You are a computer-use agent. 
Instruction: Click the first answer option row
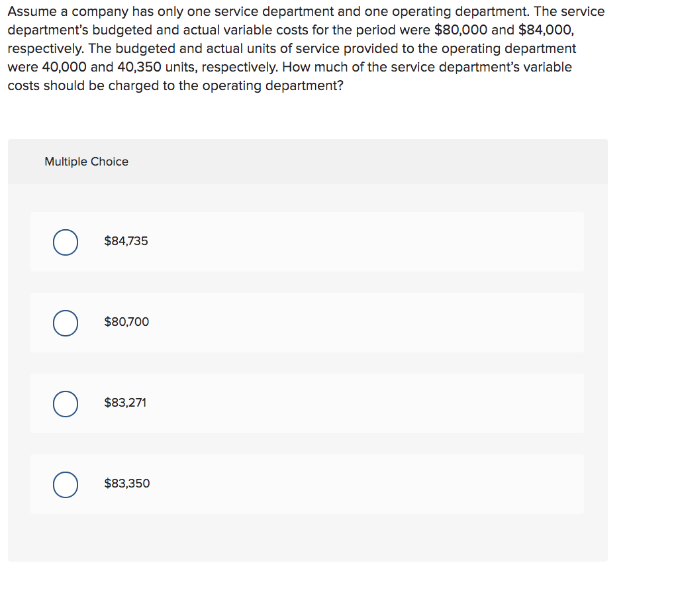tap(307, 241)
